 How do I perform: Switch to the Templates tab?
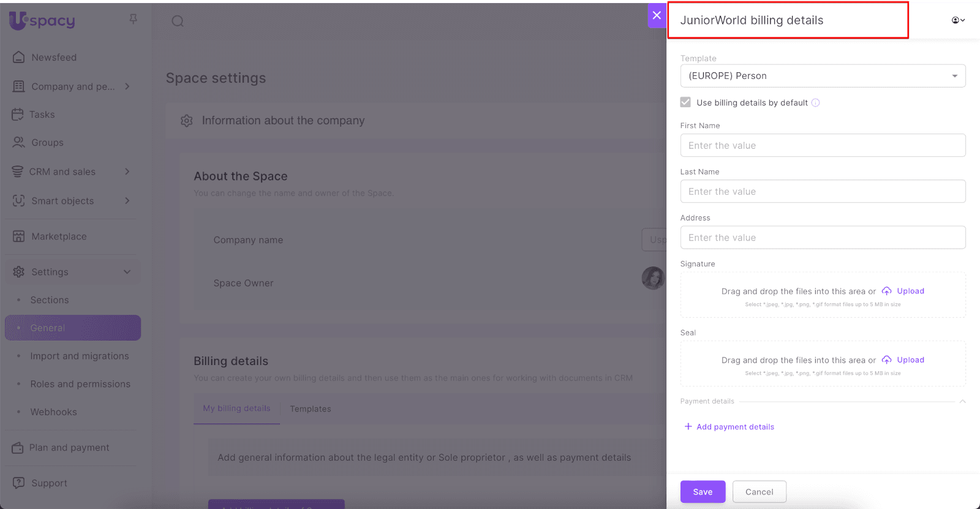point(311,409)
